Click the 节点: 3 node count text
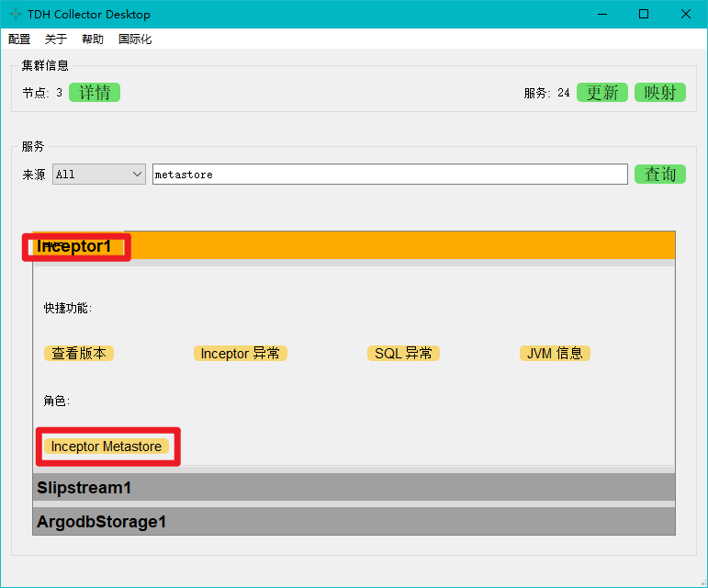Screen dimensions: 708x588 pos(42,93)
